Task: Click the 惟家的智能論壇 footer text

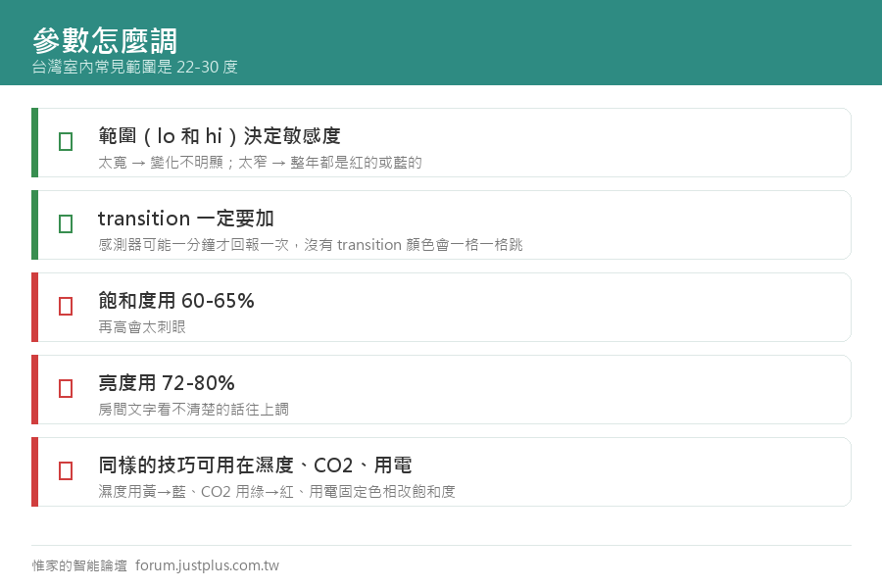Action: point(79,565)
